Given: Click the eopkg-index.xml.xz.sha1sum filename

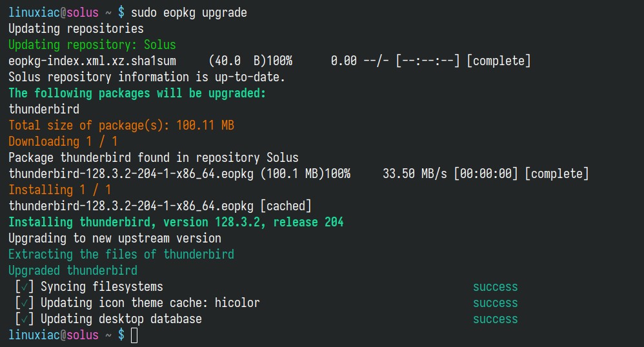Looking at the screenshot, I should coord(92,61).
